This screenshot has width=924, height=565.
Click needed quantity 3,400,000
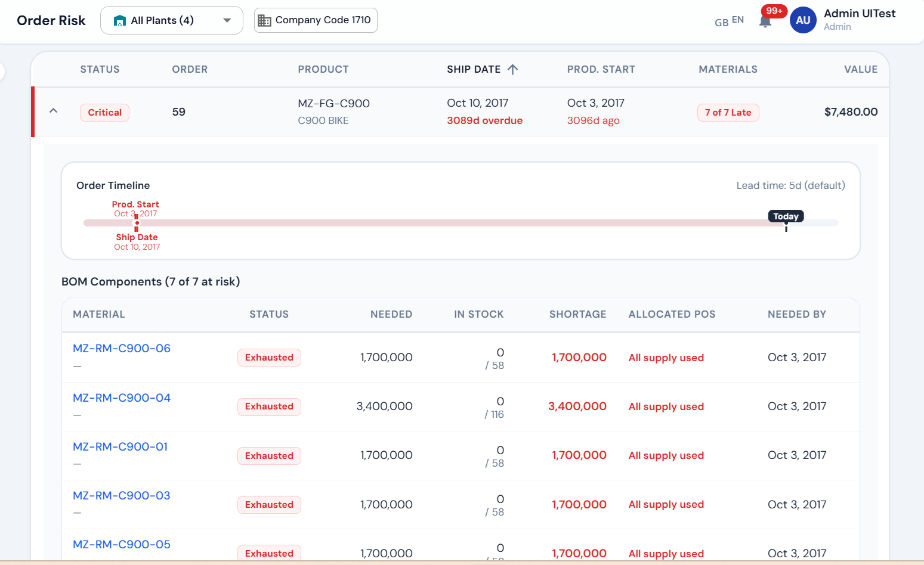pyautogui.click(x=384, y=406)
